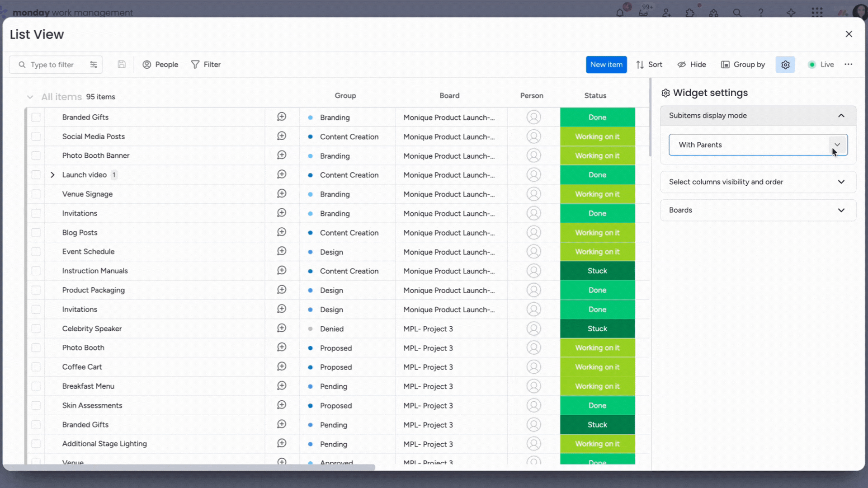
Task: Click the MPL- Project 3 board for Coffee Cart
Action: click(x=428, y=367)
